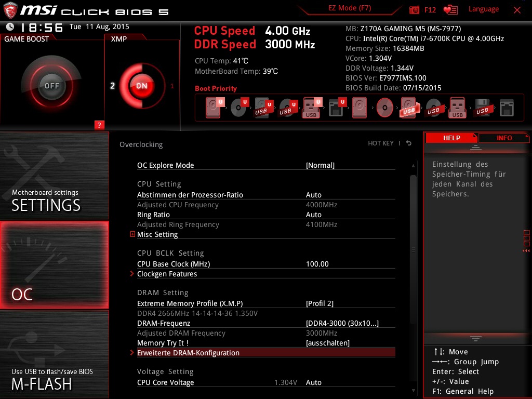This screenshot has height=399, width=532.
Task: Select the UEFI USB CD/DVD boot icon
Action: tap(288, 108)
